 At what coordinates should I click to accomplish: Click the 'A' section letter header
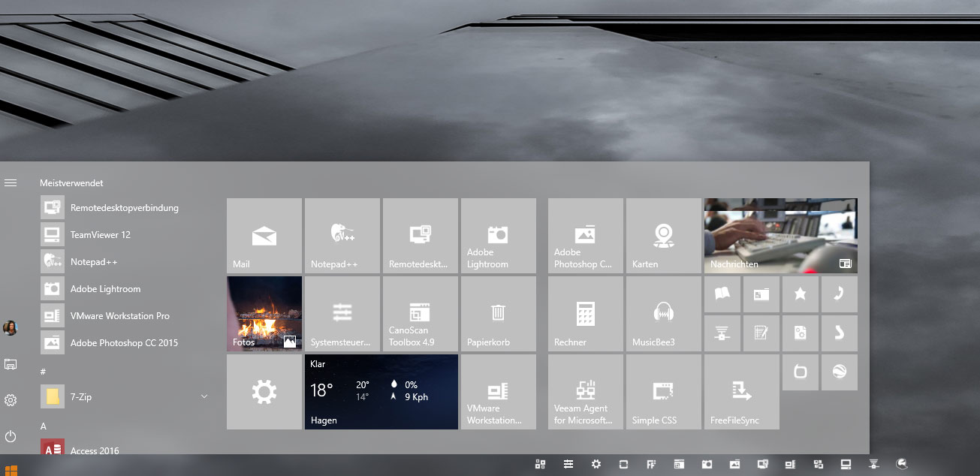point(43,426)
